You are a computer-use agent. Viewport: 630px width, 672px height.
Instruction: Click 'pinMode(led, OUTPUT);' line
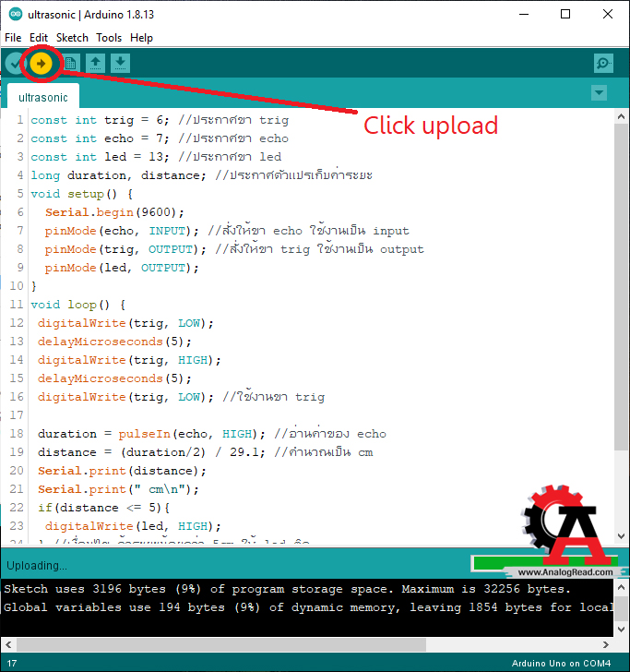click(x=122, y=268)
